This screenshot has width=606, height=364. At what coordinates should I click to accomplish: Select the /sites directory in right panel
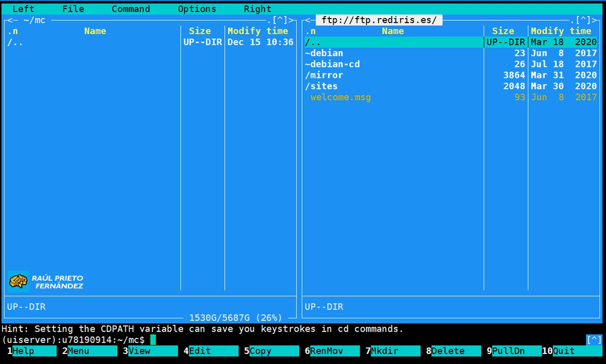click(x=321, y=86)
